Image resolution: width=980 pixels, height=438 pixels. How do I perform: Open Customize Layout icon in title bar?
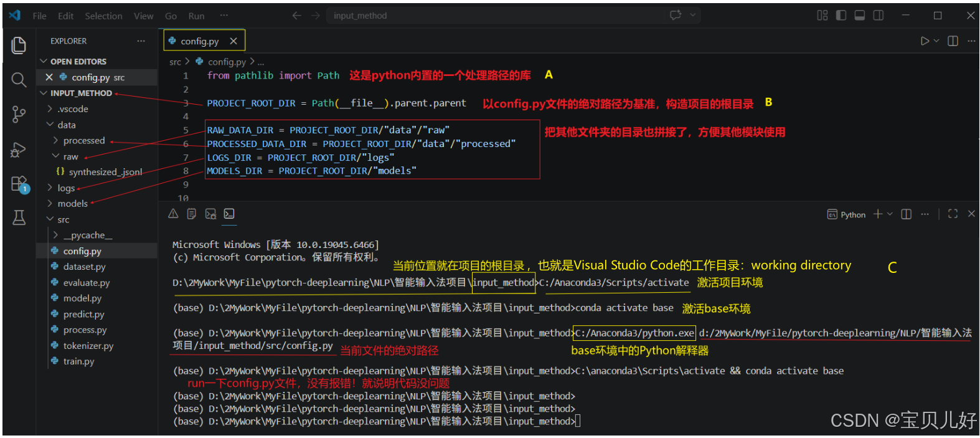click(822, 16)
